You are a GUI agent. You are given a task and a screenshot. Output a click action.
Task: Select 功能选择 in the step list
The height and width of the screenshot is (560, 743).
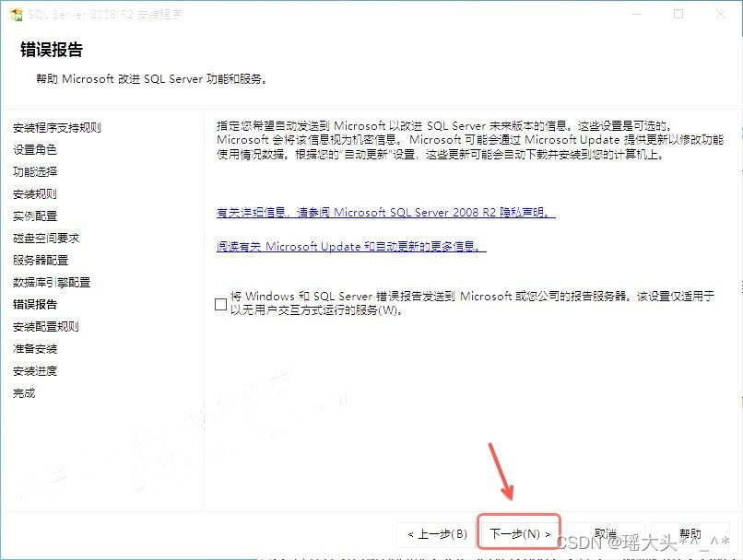pos(35,172)
